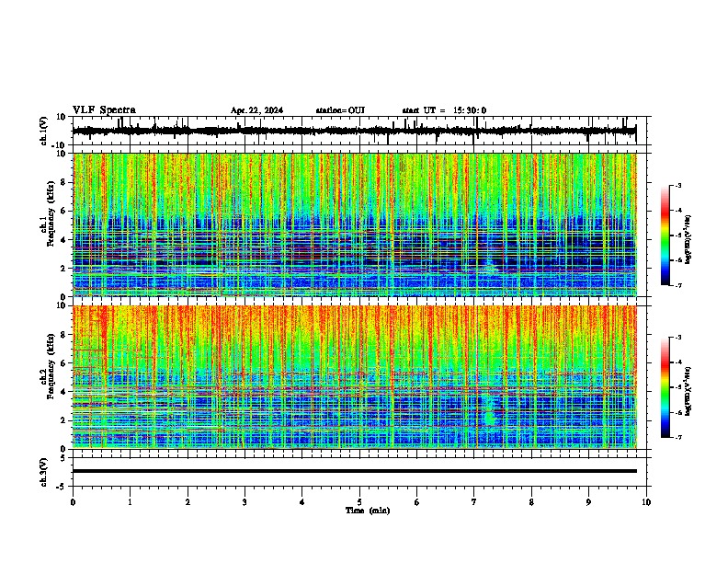The width and height of the screenshot is (728, 563).
Task: Click the 'ch.3(V)' axis label
Action: [44, 472]
